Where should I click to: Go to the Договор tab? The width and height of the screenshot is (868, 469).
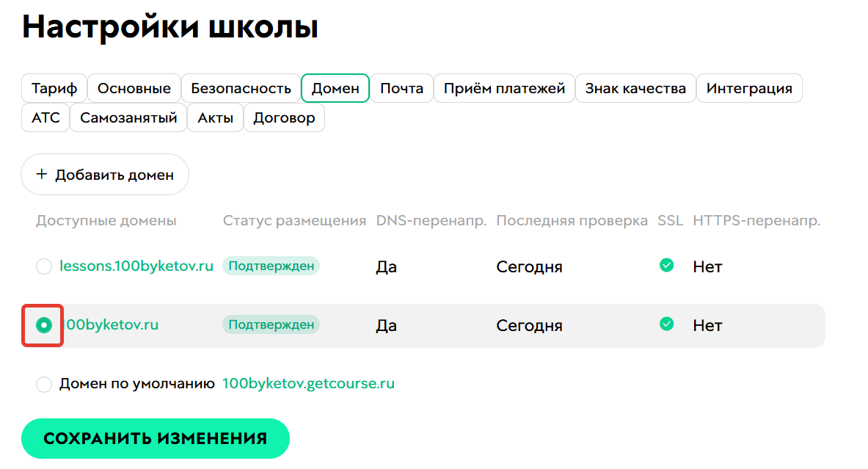click(x=284, y=117)
